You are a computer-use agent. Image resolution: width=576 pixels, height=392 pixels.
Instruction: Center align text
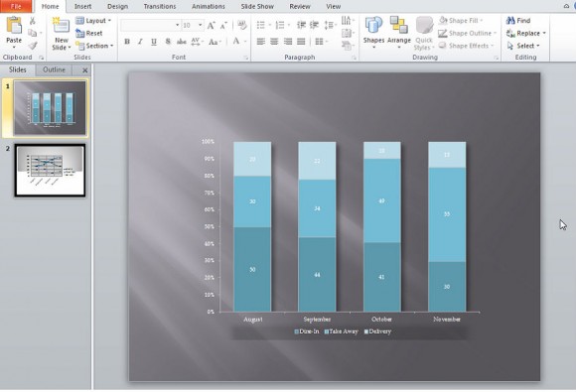pyautogui.click(x=274, y=42)
